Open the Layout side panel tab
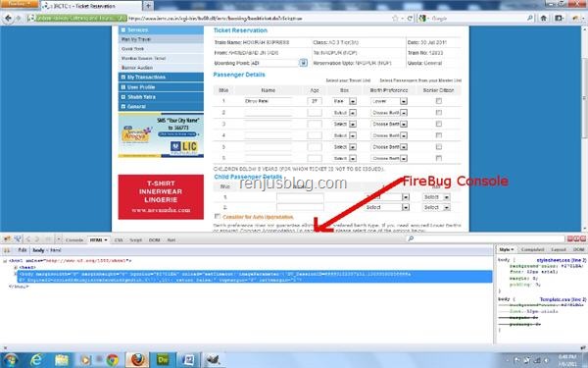This screenshot has height=368, width=588. coord(558,249)
